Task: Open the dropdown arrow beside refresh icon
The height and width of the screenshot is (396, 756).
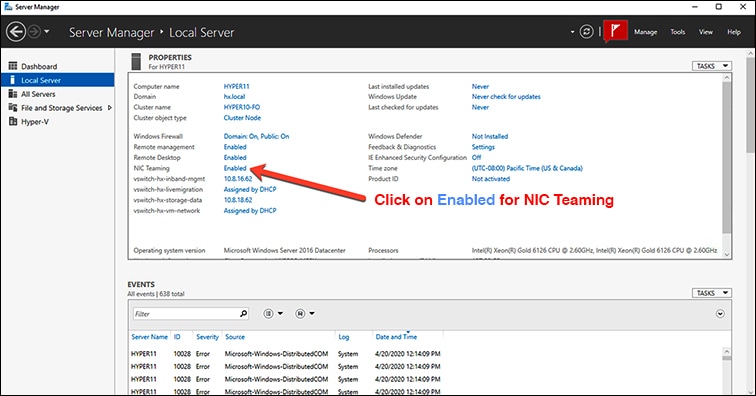Action: pyautogui.click(x=572, y=32)
